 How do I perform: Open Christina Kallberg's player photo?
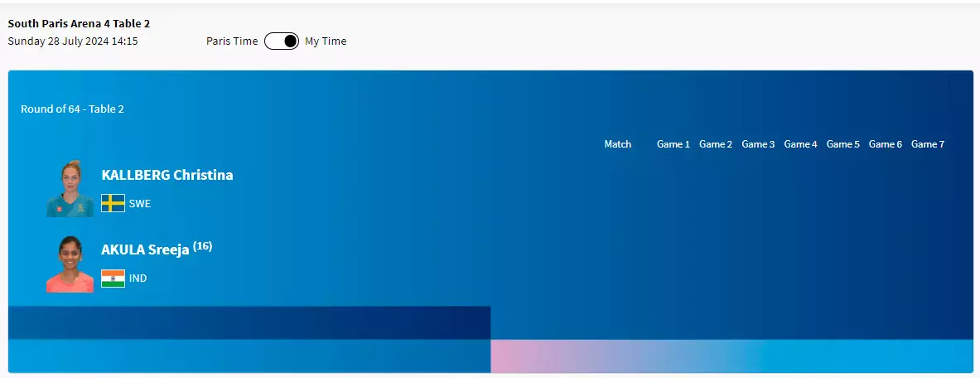coord(70,189)
